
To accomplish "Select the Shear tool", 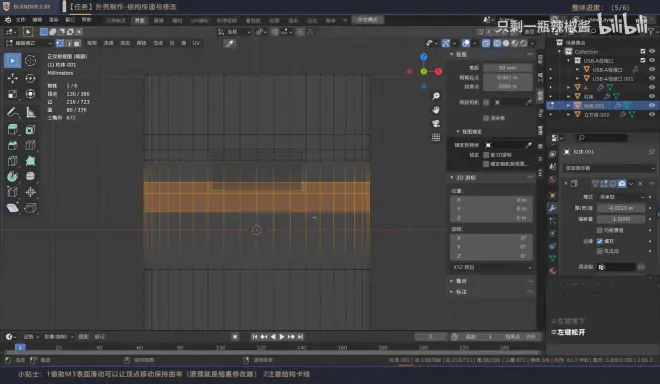I will (x=12, y=208).
